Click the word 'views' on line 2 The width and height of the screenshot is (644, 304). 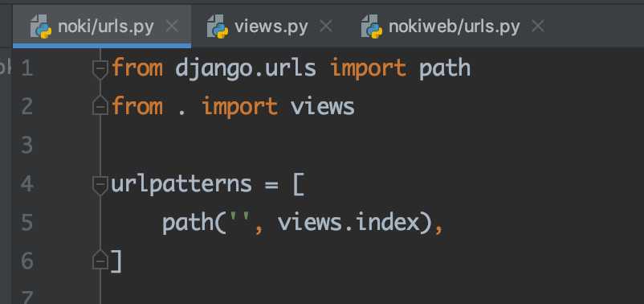pos(323,106)
